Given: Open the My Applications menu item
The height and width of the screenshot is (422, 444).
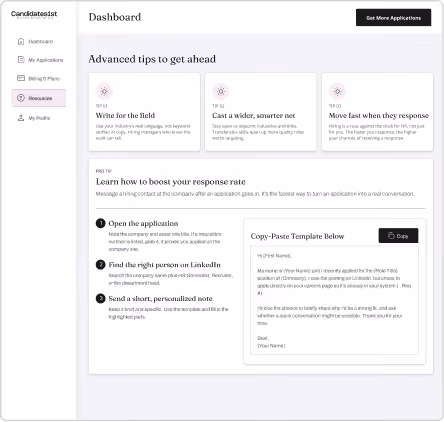Looking at the screenshot, I should click(x=39, y=60).
